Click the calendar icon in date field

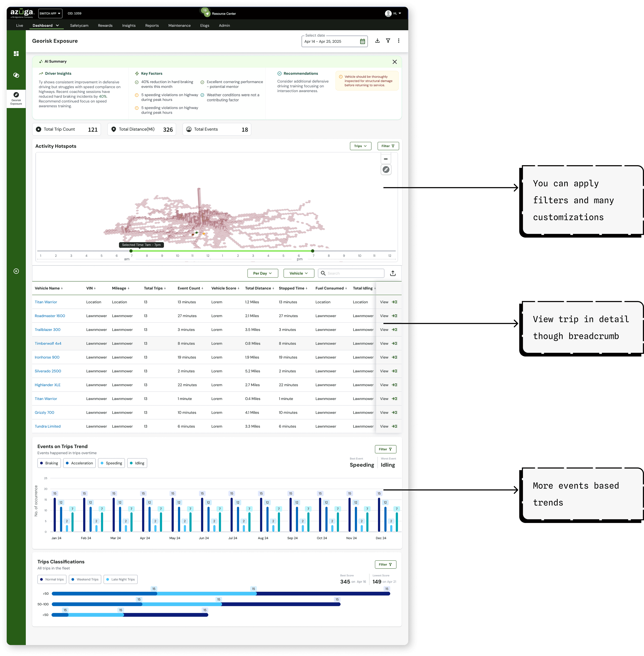click(x=362, y=42)
